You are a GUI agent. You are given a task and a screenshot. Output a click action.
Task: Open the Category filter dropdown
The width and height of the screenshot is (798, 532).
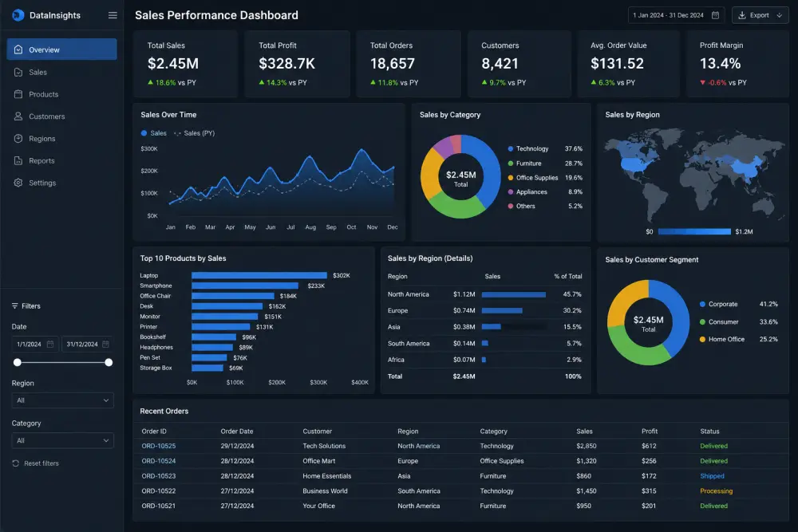click(62, 440)
